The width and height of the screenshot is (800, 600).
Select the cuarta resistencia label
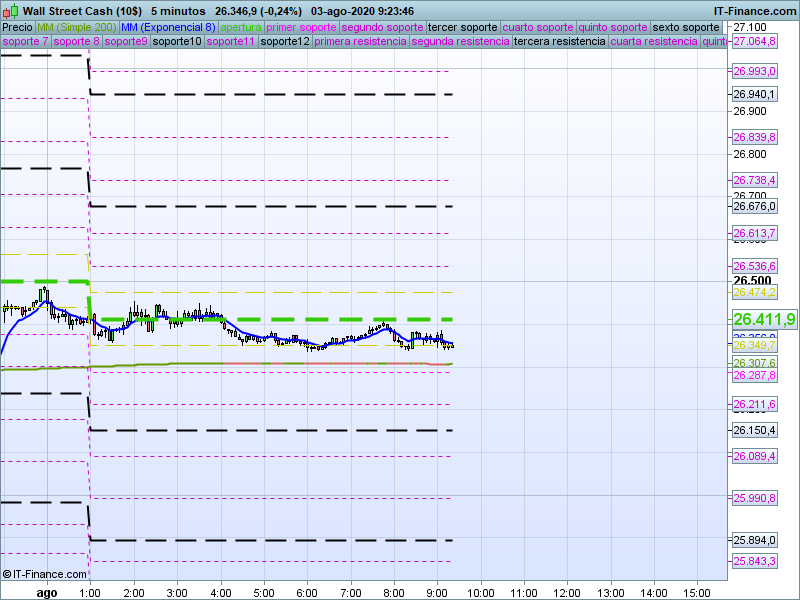pyautogui.click(x=654, y=42)
